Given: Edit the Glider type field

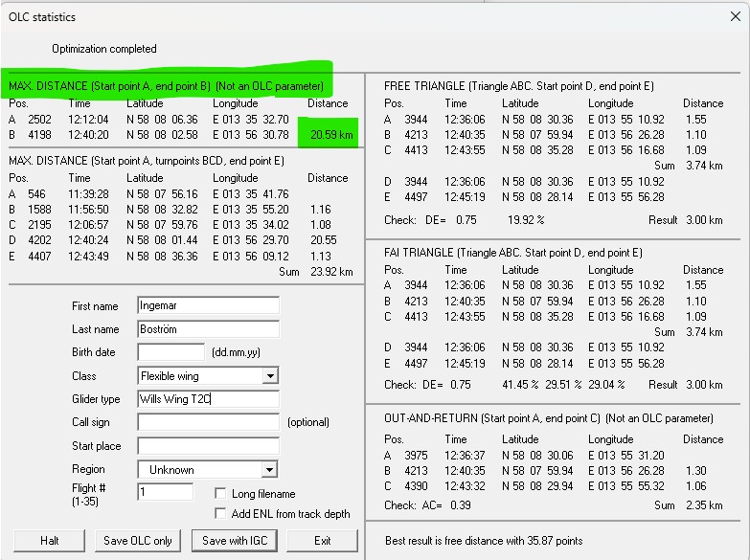Looking at the screenshot, I should coord(208,399).
